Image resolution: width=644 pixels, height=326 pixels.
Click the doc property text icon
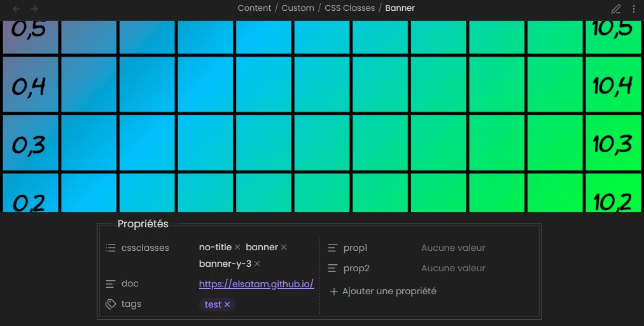111,284
